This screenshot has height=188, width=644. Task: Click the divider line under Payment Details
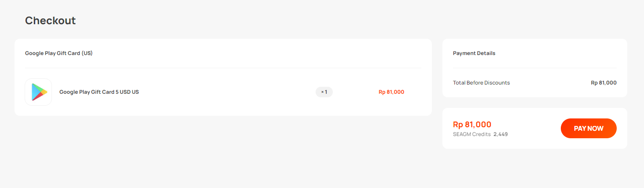[x=535, y=68]
